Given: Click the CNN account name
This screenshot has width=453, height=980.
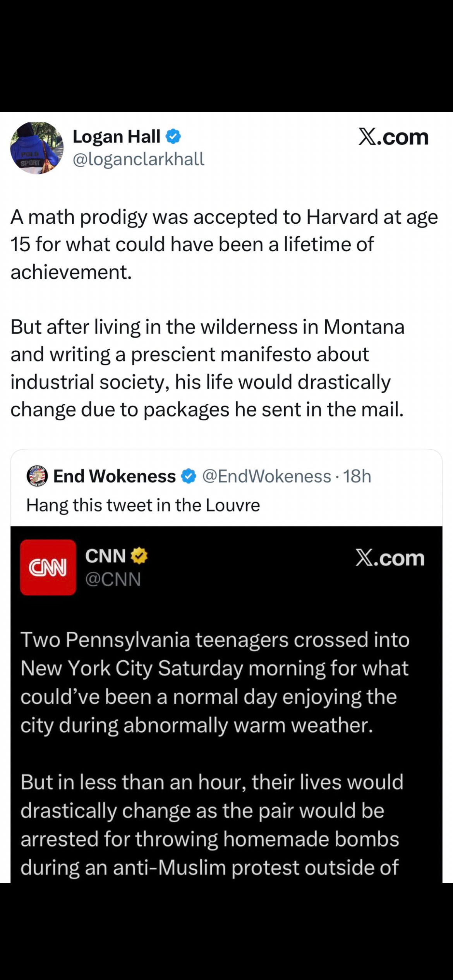Looking at the screenshot, I should coord(105,556).
